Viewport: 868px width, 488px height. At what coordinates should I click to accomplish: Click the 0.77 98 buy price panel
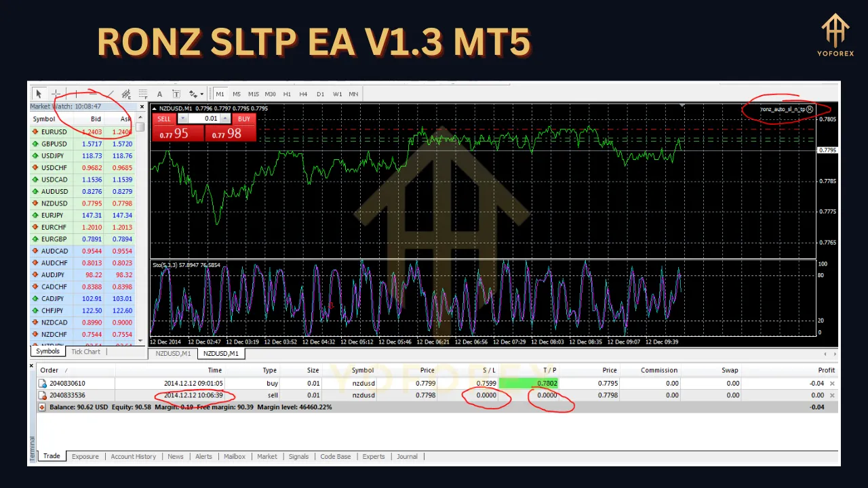point(231,134)
